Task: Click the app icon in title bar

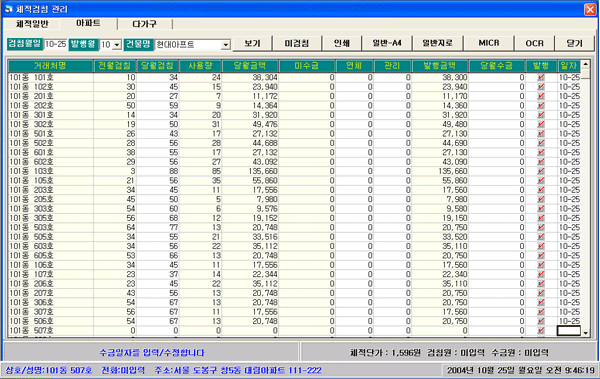Action: pyautogui.click(x=8, y=9)
